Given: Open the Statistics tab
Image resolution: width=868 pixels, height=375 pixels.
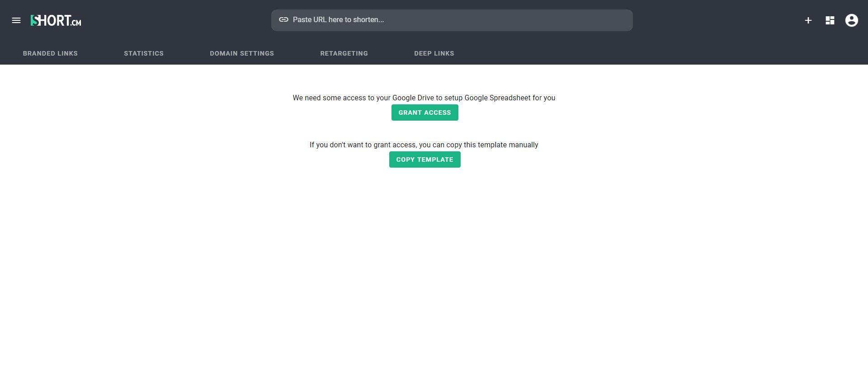Looking at the screenshot, I should tap(144, 53).
